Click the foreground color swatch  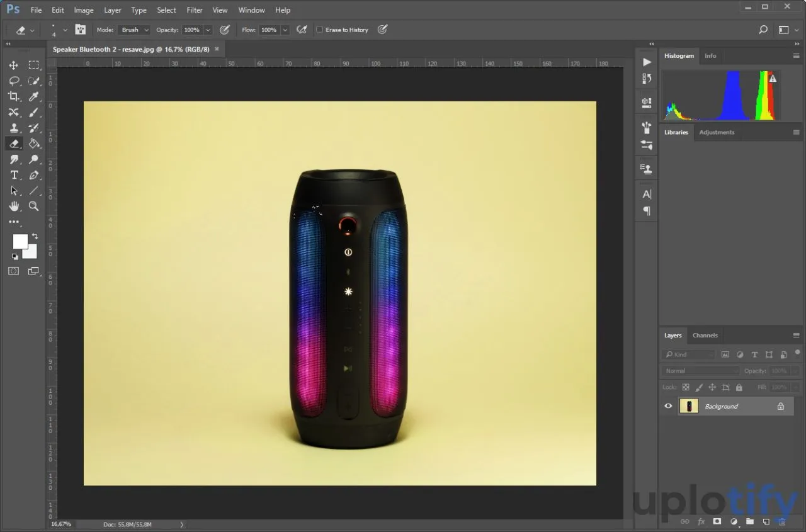pyautogui.click(x=20, y=242)
